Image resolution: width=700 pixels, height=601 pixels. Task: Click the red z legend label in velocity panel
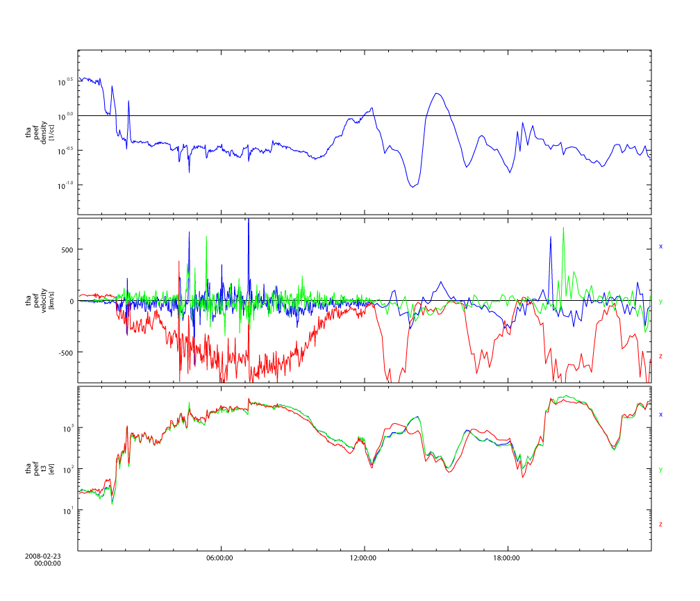click(x=660, y=356)
